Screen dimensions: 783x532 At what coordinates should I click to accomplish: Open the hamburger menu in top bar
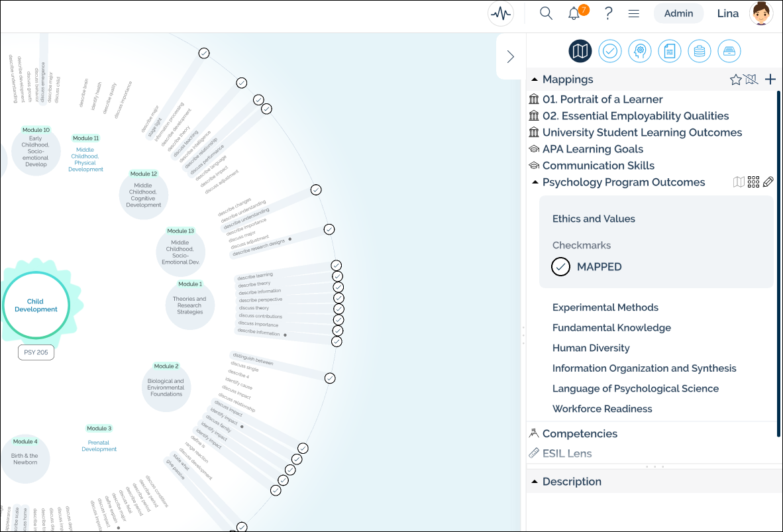point(634,13)
